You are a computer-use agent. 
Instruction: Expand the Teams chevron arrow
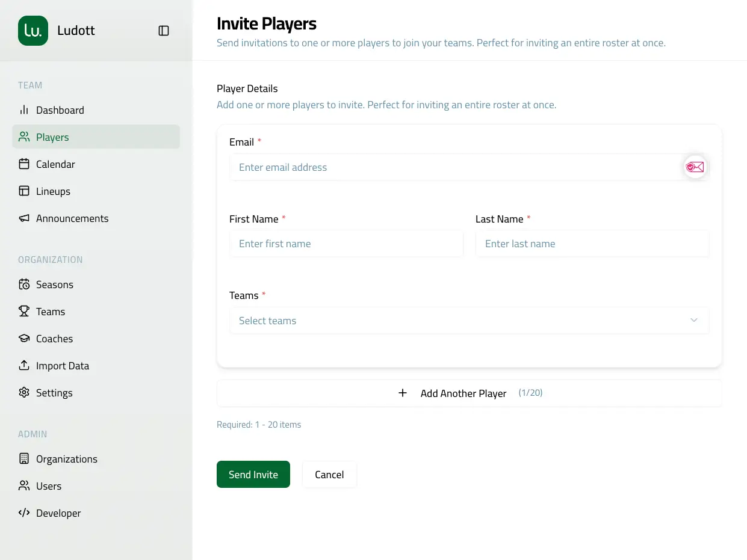pos(693,320)
